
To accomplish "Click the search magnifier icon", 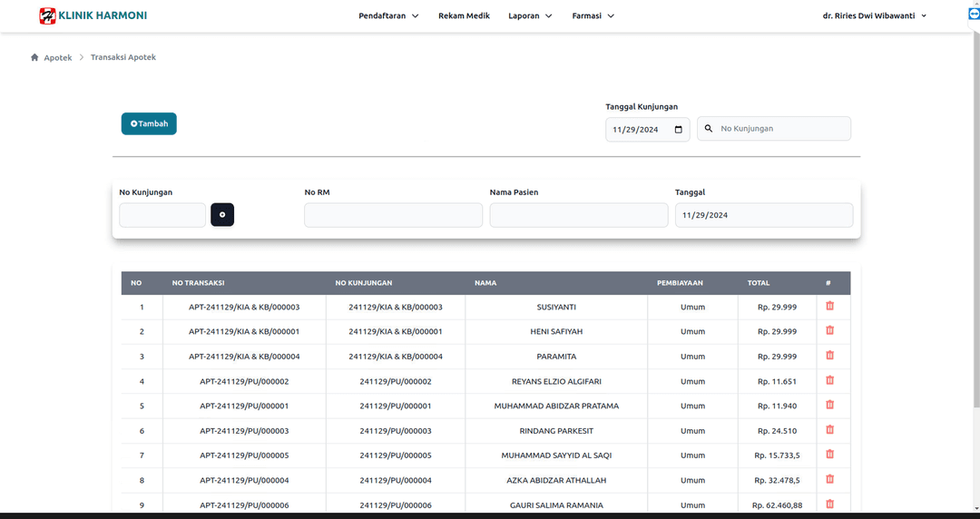I will coord(708,128).
